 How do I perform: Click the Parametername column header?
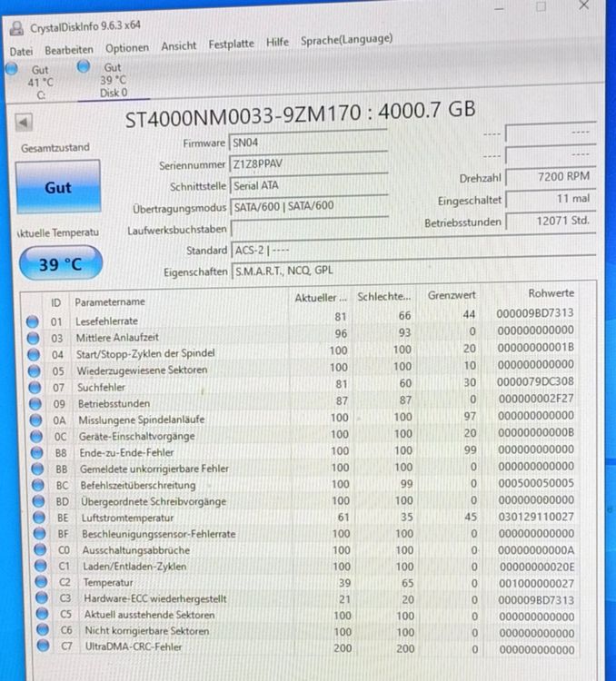(110, 301)
